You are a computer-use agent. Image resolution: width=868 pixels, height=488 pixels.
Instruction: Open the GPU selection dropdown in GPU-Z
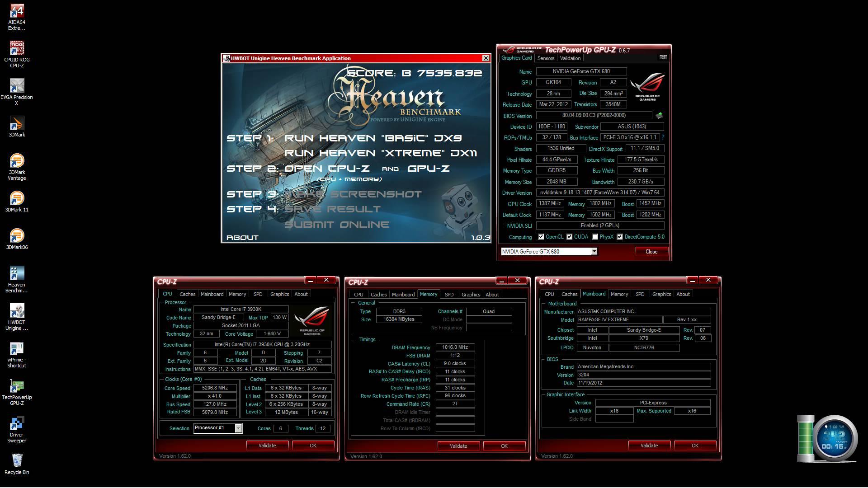pyautogui.click(x=594, y=252)
